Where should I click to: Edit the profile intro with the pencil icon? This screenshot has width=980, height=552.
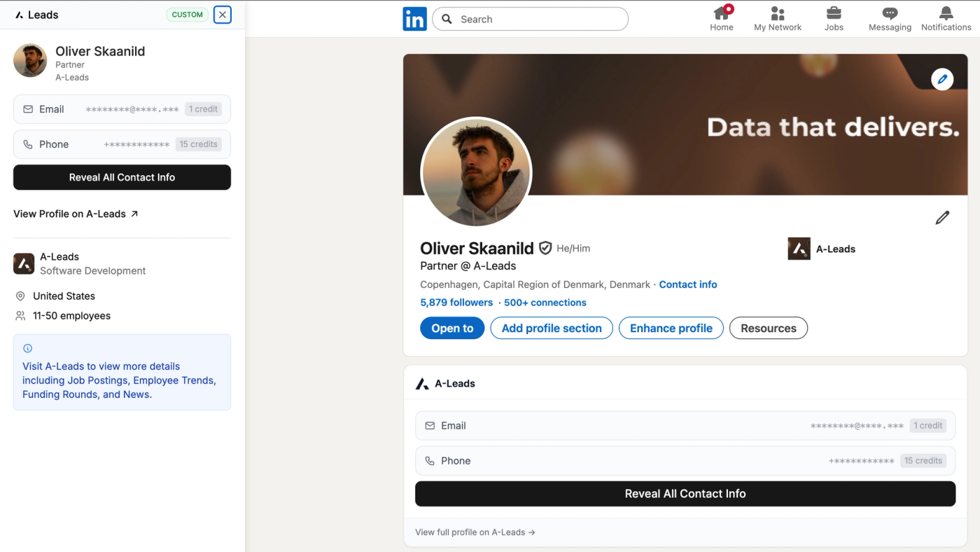pos(942,218)
